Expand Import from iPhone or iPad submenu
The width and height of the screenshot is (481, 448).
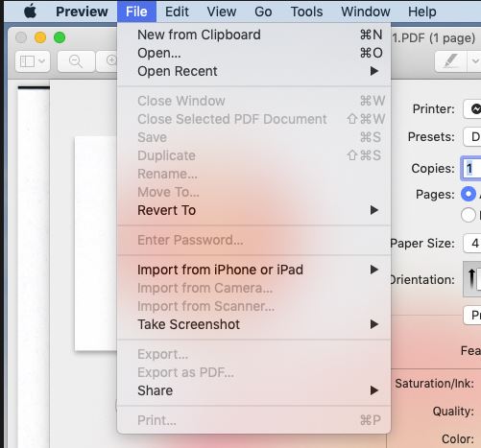[x=254, y=270]
